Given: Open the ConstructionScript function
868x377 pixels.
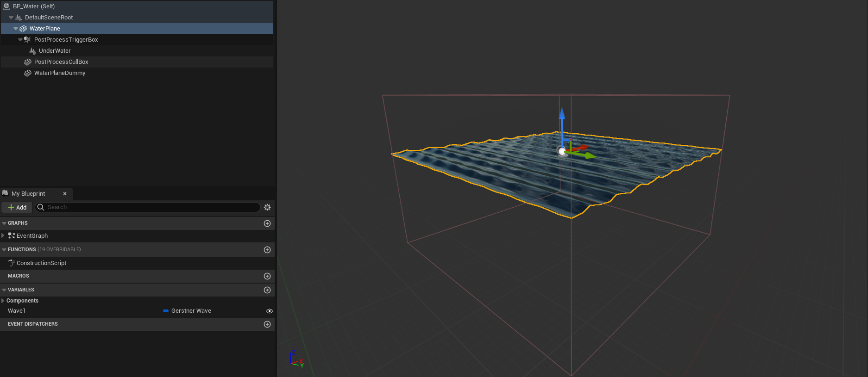Looking at the screenshot, I should [41, 263].
